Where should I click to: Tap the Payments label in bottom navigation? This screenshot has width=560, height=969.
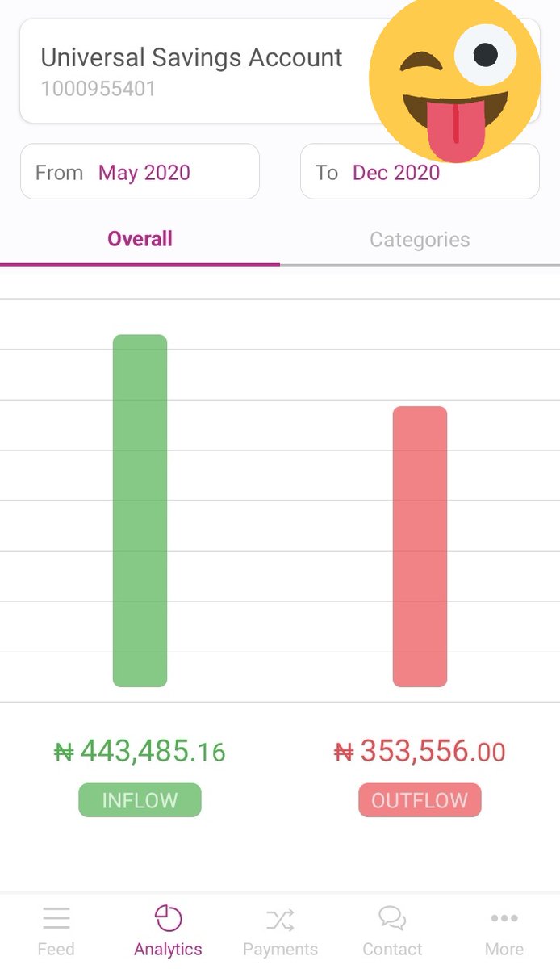click(x=280, y=949)
